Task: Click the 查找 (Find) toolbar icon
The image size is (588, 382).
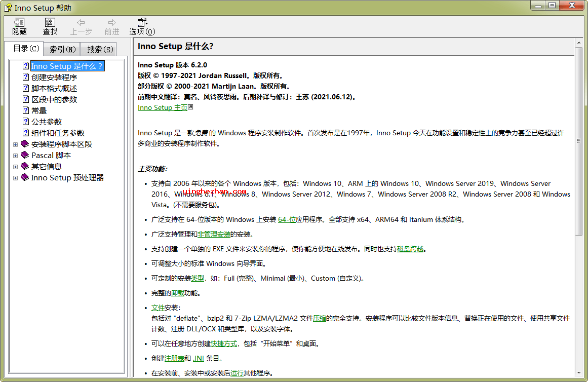Action: 50,23
